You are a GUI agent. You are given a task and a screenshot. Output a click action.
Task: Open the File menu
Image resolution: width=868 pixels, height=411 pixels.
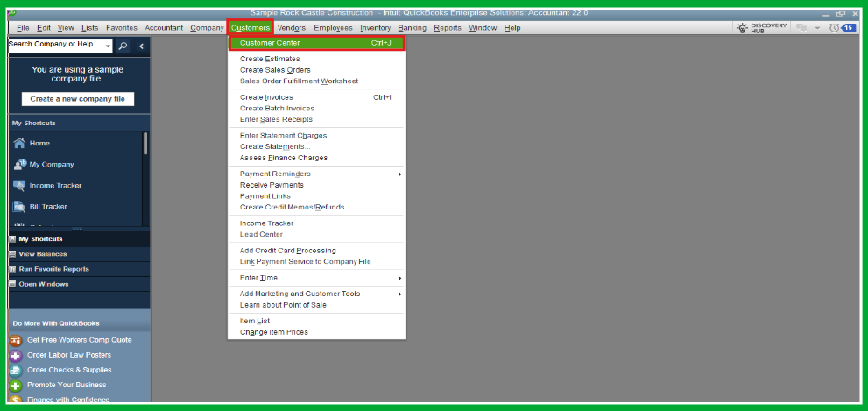(24, 28)
